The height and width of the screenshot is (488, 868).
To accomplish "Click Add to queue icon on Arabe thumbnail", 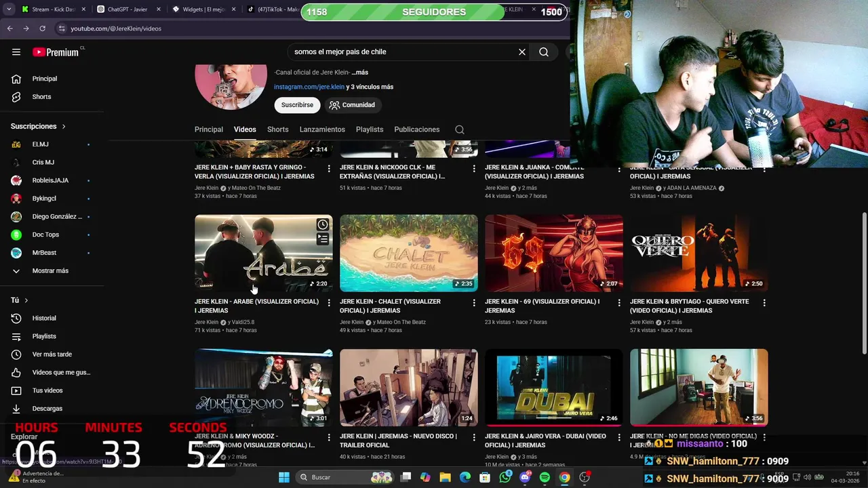I will (x=323, y=239).
